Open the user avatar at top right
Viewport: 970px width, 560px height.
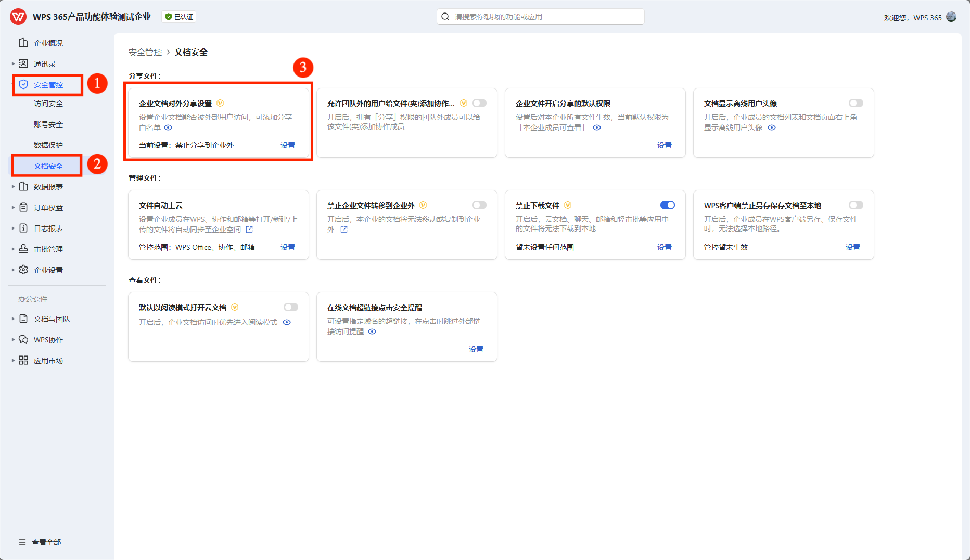click(x=951, y=17)
